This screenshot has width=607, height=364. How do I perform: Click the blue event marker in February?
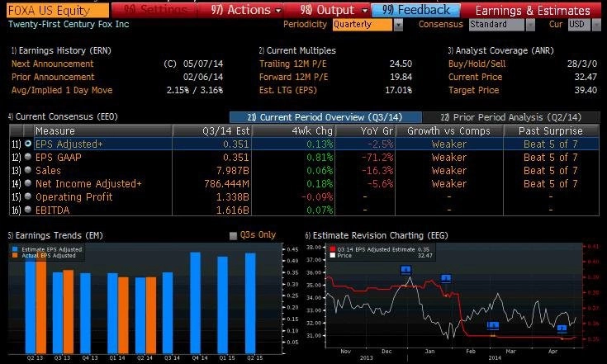point(493,325)
